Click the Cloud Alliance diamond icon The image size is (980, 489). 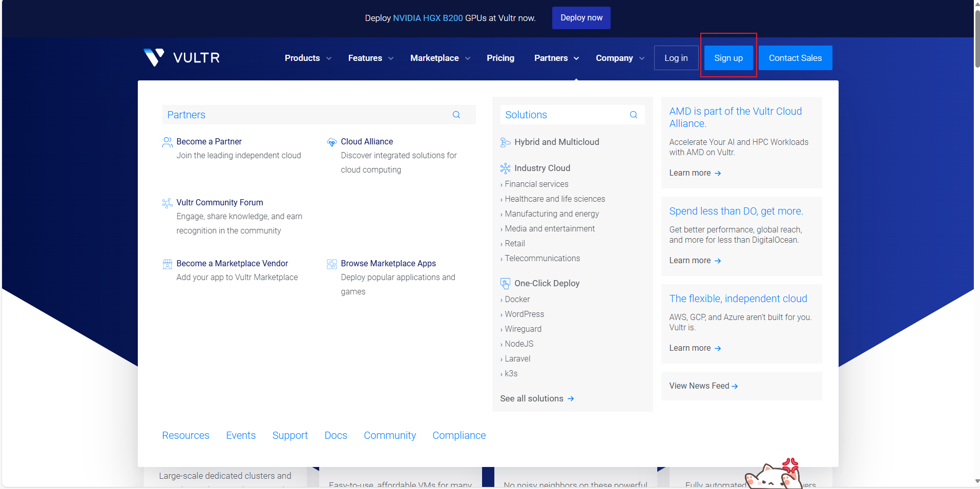(331, 142)
